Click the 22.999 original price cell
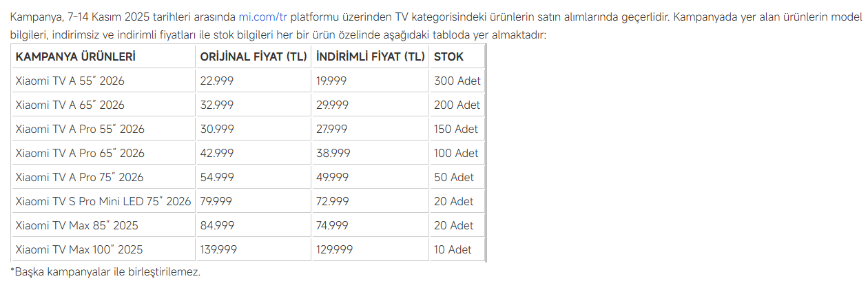This screenshot has height=301, width=868. [216, 81]
